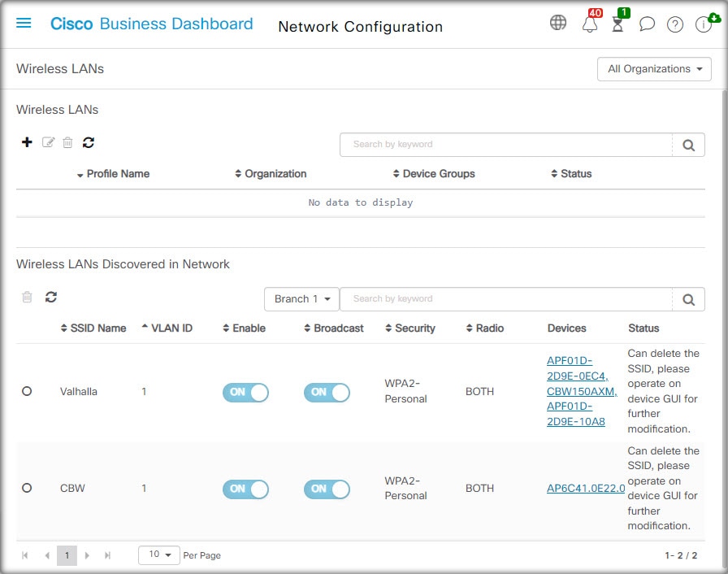Screen dimensions: 728x574
Task: Change the rows per page dropdown
Action: [159, 554]
